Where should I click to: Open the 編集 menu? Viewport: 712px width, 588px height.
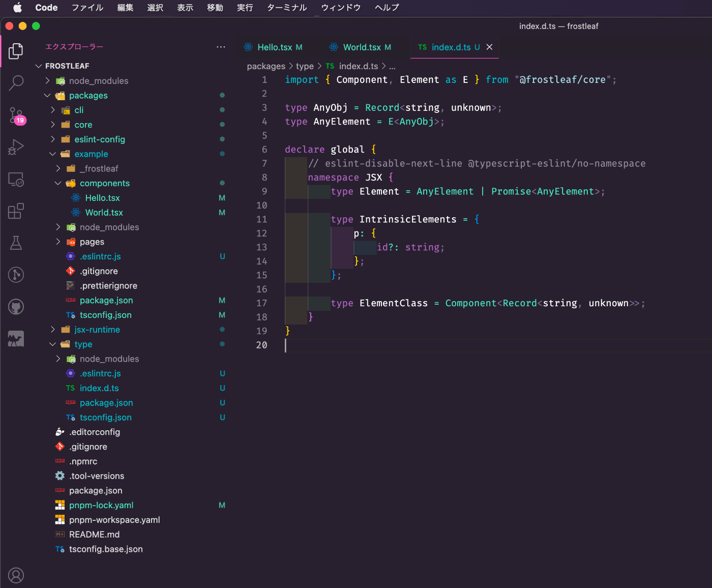pyautogui.click(x=125, y=8)
